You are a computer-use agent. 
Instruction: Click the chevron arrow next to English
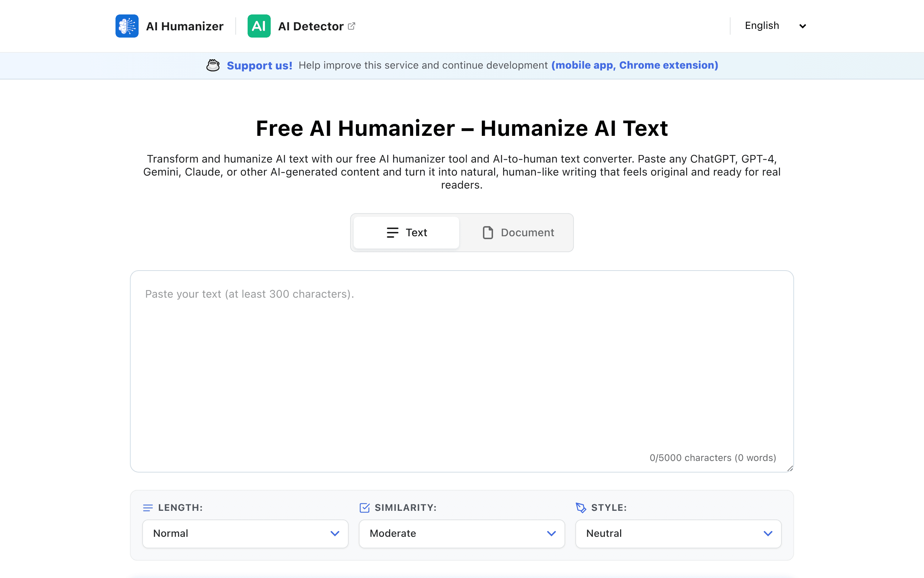coord(803,26)
